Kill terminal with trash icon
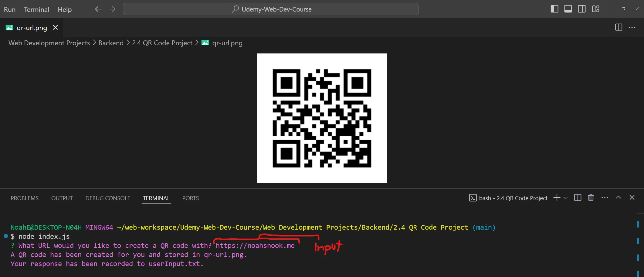This screenshot has height=277, width=644. (591, 198)
